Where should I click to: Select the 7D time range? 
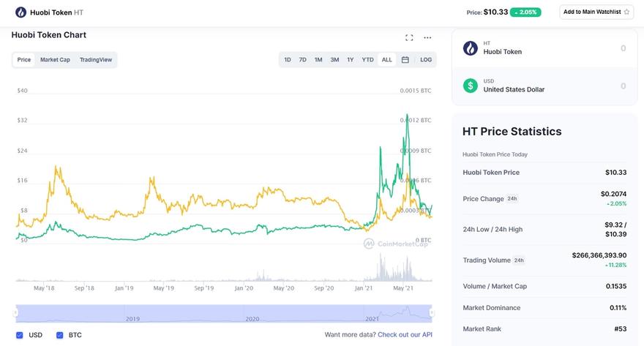303,60
